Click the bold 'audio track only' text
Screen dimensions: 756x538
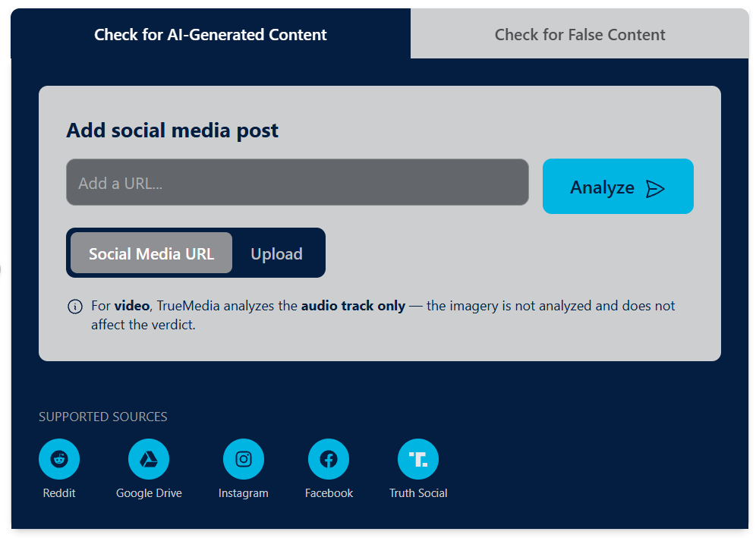[x=354, y=306]
